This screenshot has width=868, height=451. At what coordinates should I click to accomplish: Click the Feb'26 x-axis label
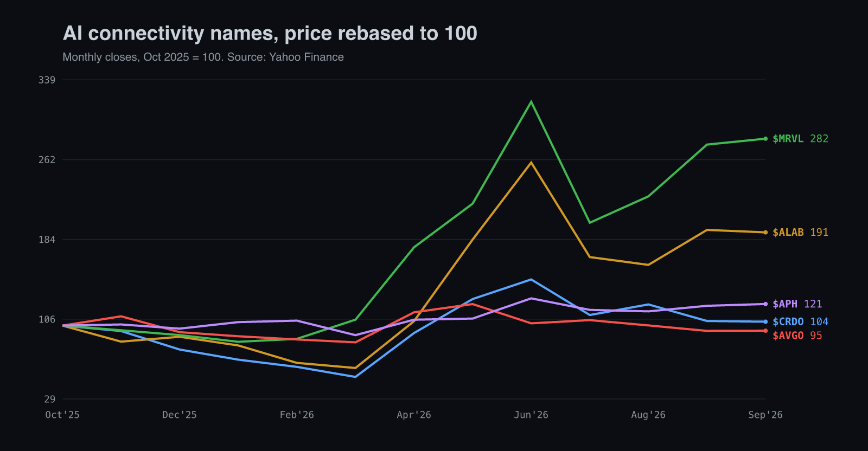point(297,415)
